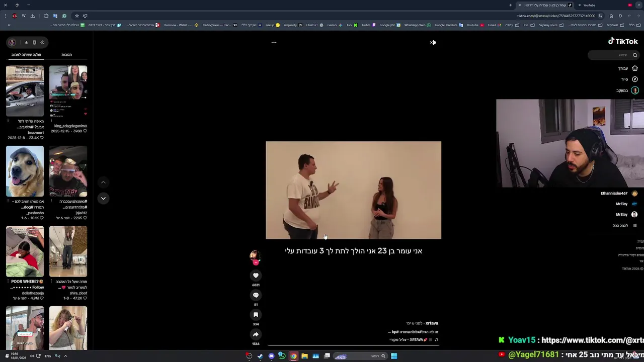
Task: Go to the previous video with up arrow
Action: (x=103, y=183)
